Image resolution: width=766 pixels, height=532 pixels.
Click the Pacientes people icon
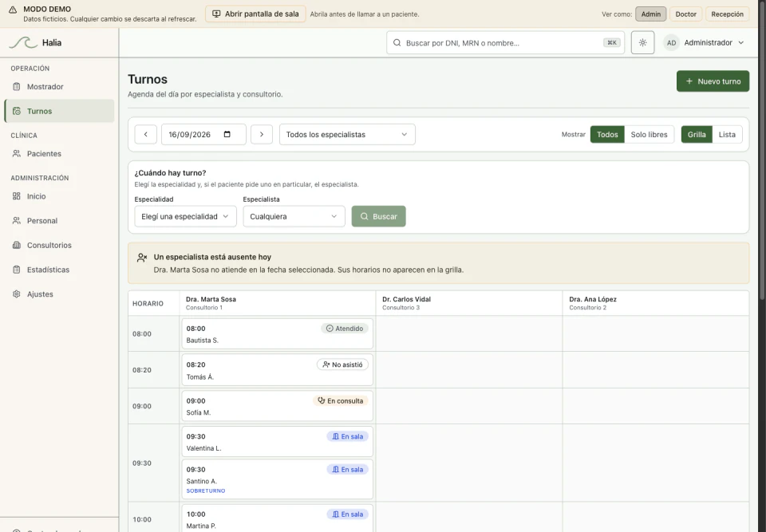(17, 153)
